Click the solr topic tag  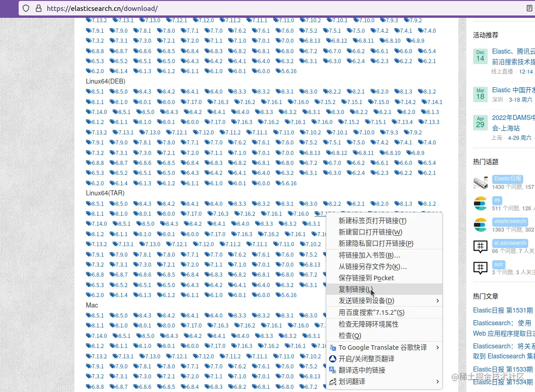[499, 264]
